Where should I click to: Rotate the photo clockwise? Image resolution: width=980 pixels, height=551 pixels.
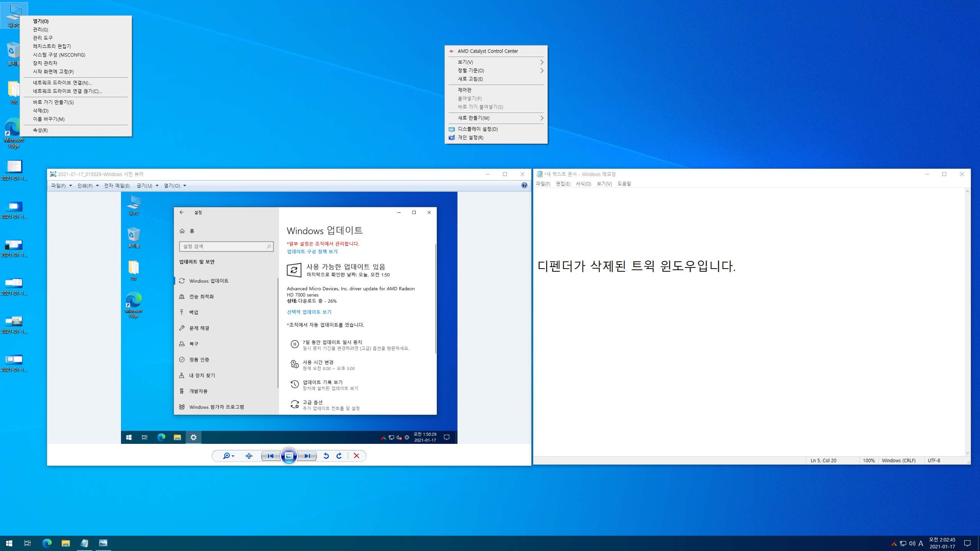(x=339, y=456)
